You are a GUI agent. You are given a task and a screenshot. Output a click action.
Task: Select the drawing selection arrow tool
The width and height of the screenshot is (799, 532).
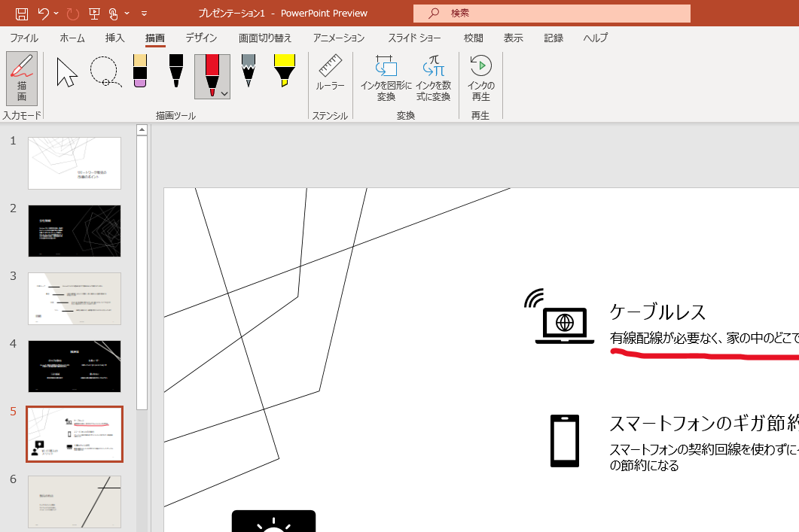coord(66,71)
